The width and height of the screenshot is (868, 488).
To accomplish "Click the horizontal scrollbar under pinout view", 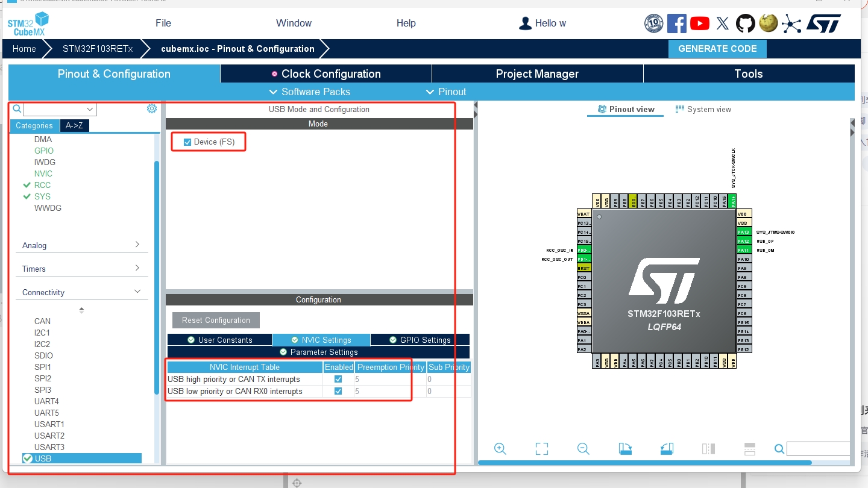I will tap(645, 463).
